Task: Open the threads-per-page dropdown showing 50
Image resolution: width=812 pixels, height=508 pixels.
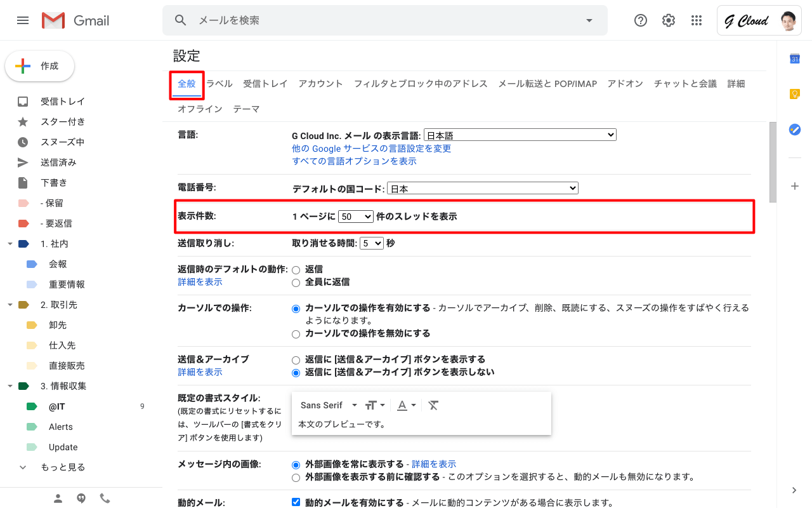Action: (x=355, y=217)
